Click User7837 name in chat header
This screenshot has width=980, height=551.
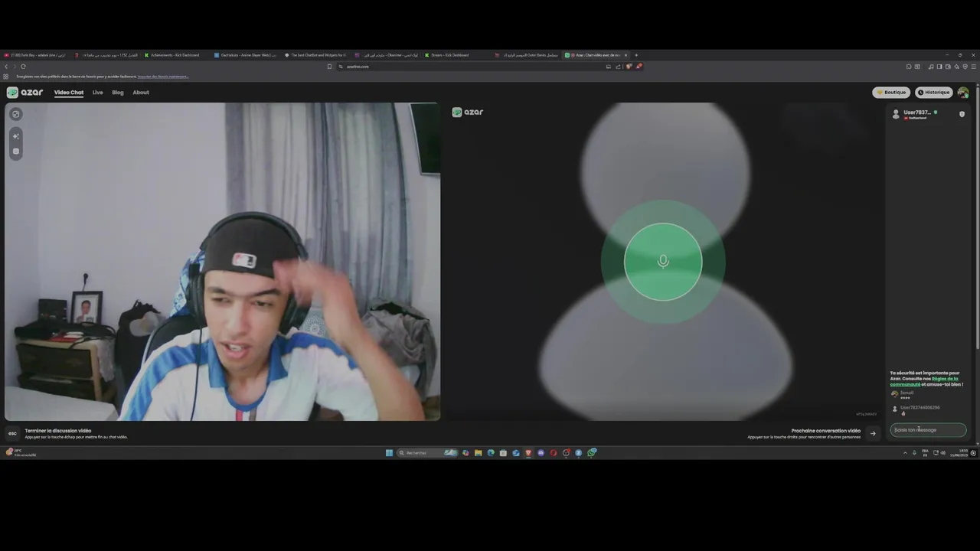coord(917,112)
